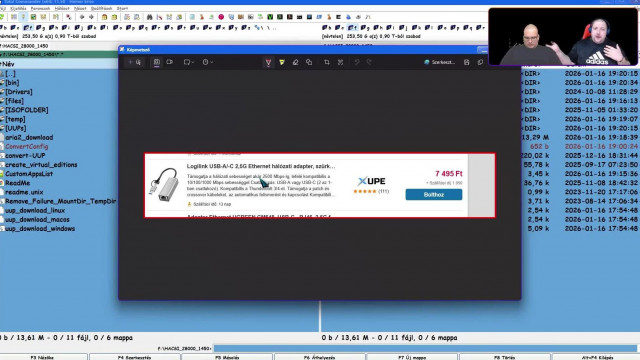This screenshot has width=640, height=360.
Task: Switch to video recording mode in Képmetsző
Action: tap(170, 62)
